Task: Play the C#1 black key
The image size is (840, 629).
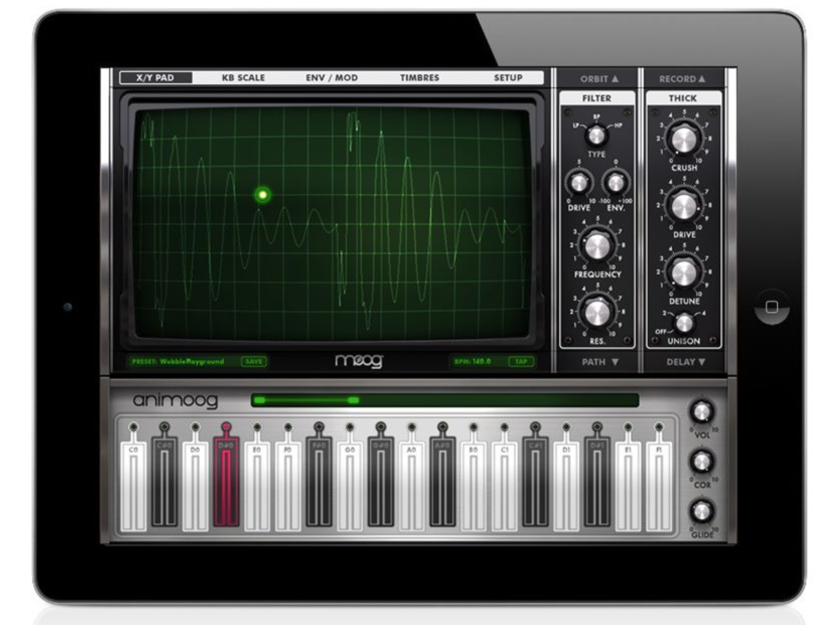Action: (535, 482)
